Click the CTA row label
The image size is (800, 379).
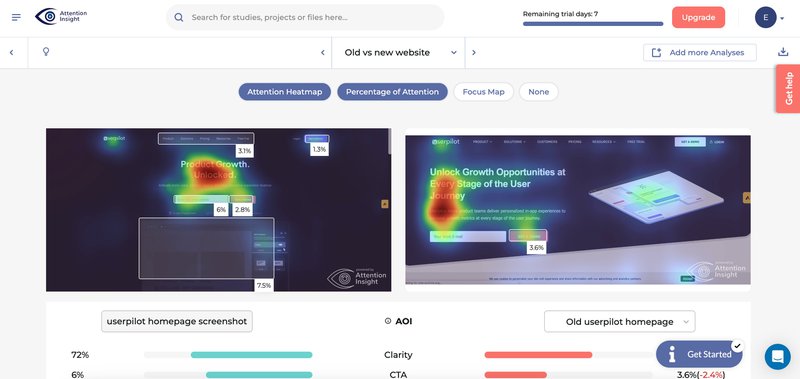pyautogui.click(x=398, y=375)
